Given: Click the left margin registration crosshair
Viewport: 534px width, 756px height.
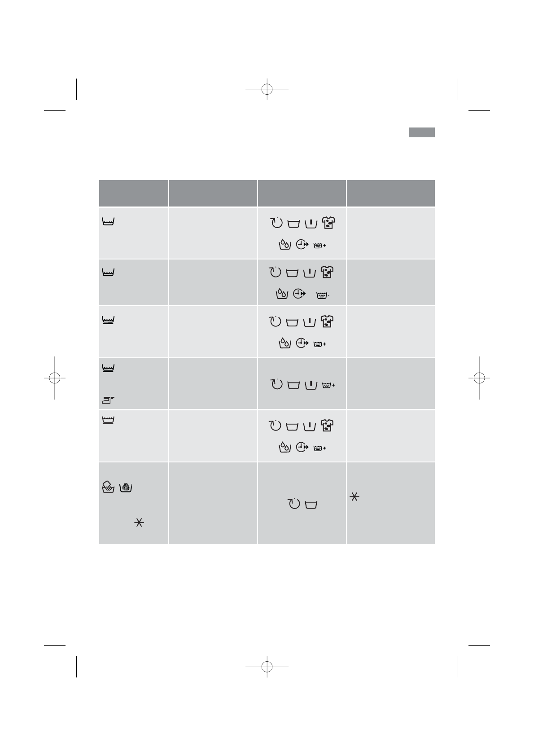Looking at the screenshot, I should pos(54,378).
